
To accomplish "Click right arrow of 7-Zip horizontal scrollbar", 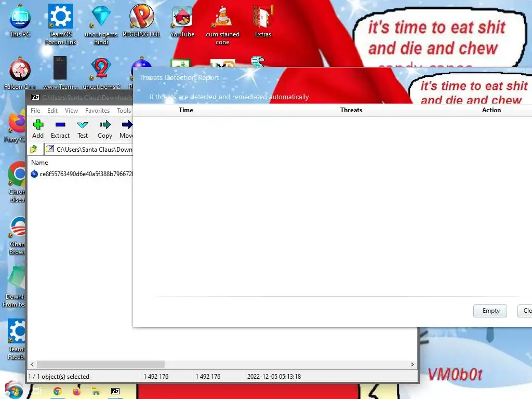I will [412, 364].
